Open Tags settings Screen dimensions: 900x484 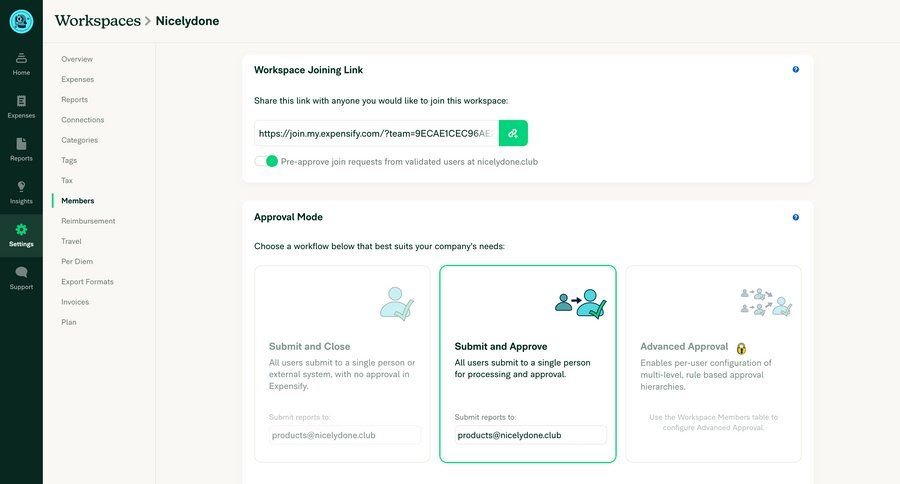tap(69, 160)
